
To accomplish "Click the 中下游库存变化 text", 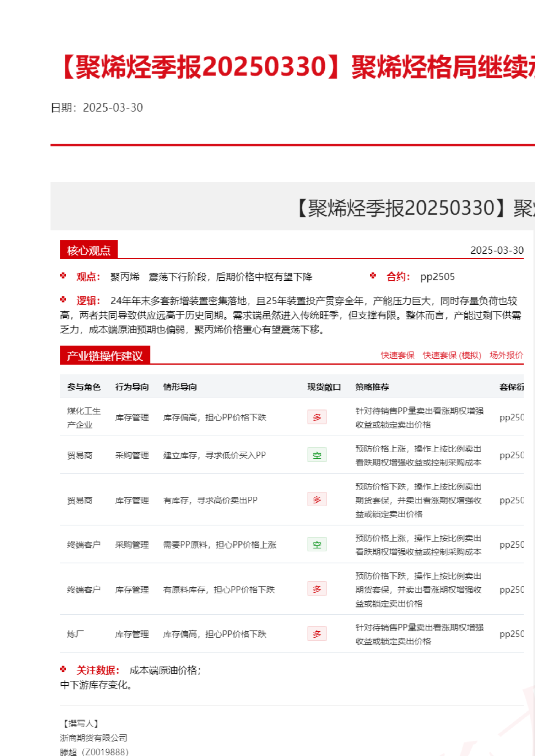I will [x=96, y=685].
